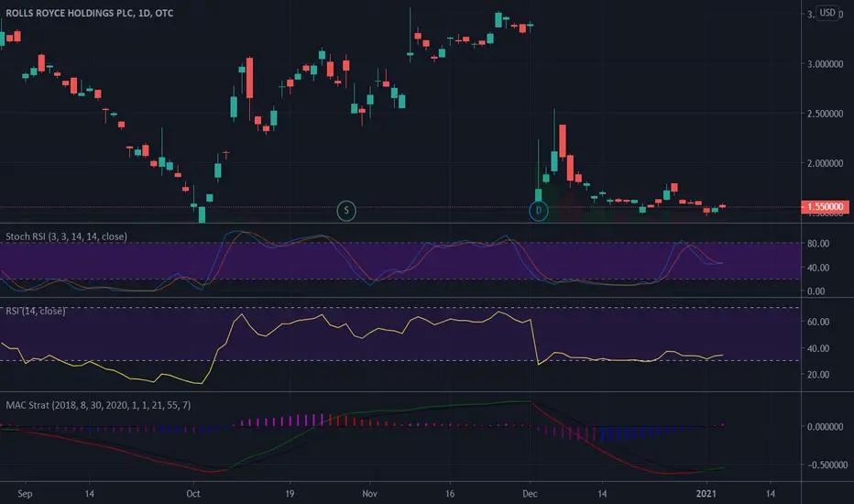
Task: Click the 2.000000 price axis label
Action: pyautogui.click(x=825, y=163)
